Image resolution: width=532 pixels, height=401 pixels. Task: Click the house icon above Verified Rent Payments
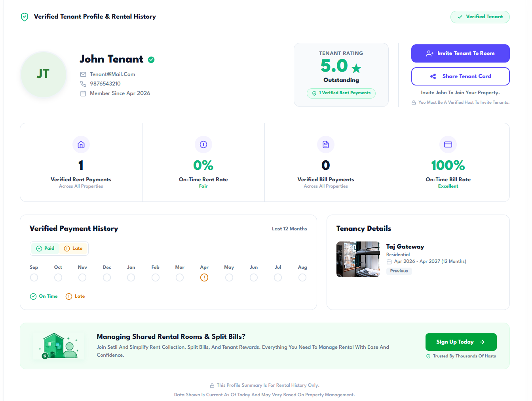coord(81,144)
